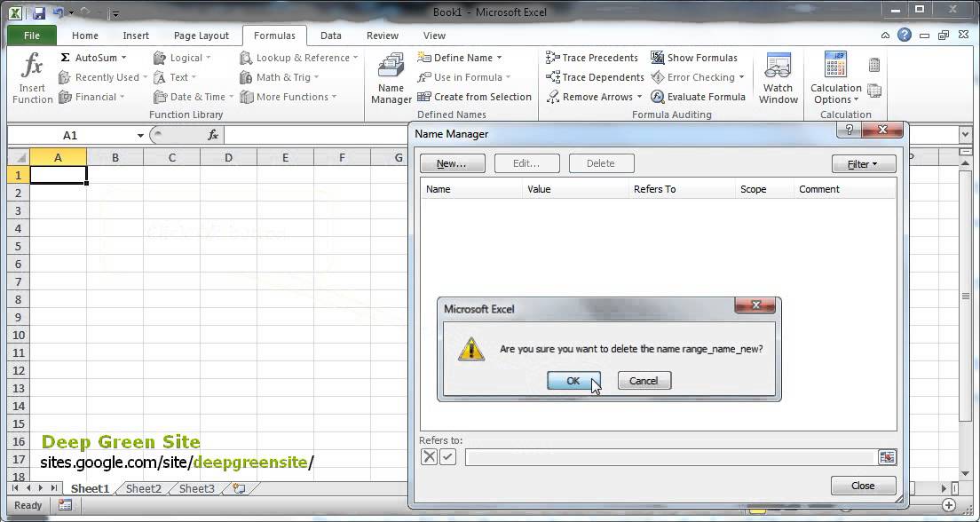Click the Insert Function fx icon
Viewport: 980px width, 522px height.
32,67
